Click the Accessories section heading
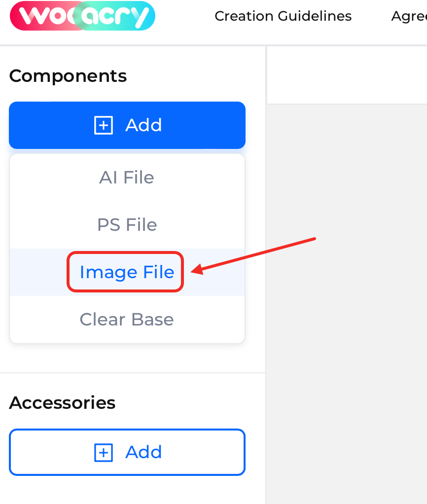This screenshot has width=427, height=504. click(62, 403)
